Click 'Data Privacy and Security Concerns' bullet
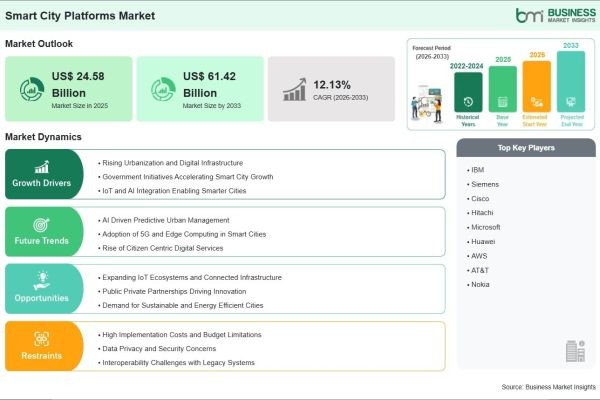 [157, 349]
